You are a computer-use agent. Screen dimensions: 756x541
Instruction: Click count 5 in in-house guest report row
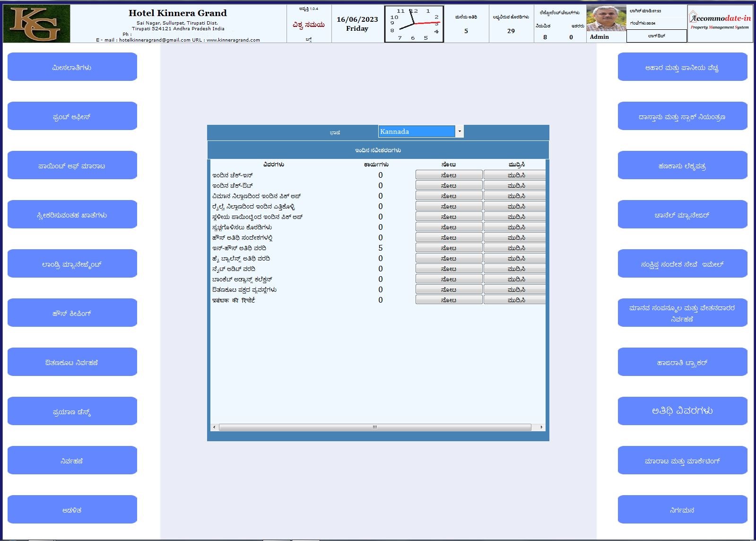click(x=381, y=248)
